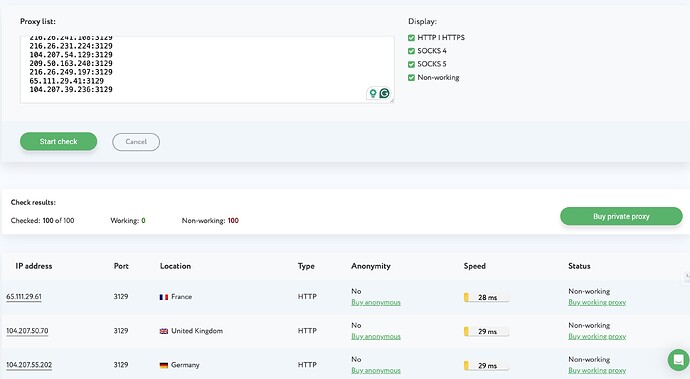Image resolution: width=690 pixels, height=379 pixels.
Task: Click the United Kingdom flag icon
Action: click(x=164, y=331)
